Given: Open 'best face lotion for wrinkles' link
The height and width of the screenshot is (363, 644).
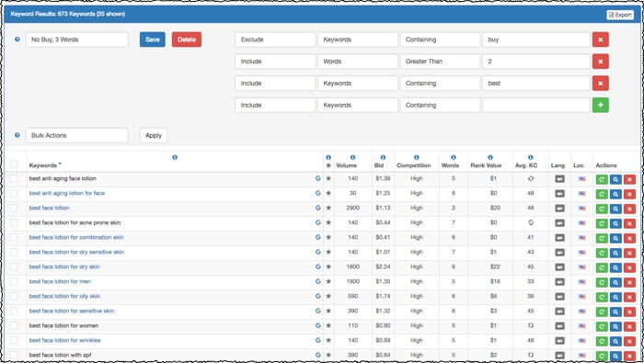Looking at the screenshot, I should tap(64, 340).
